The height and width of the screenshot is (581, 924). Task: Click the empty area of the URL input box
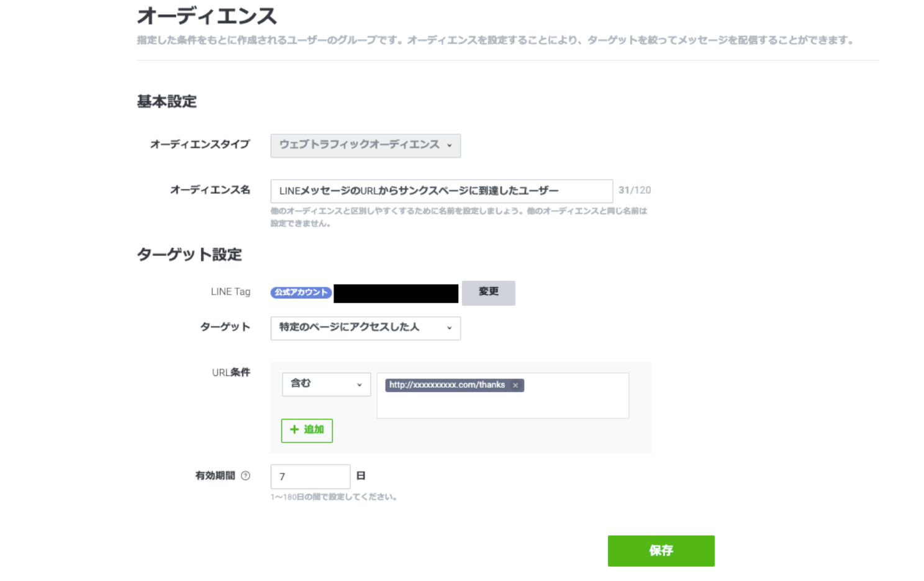[502, 405]
